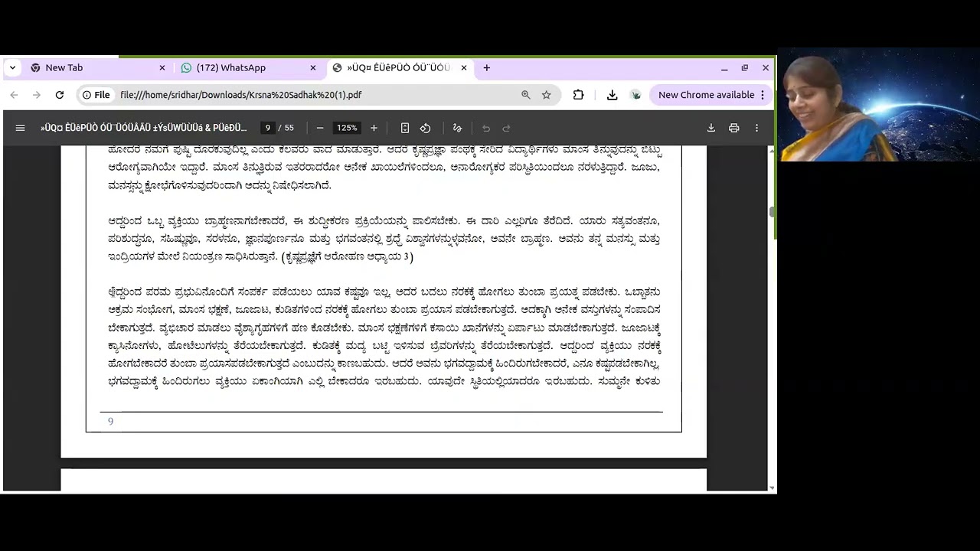
Task: Redo the annotation
Action: pos(506,128)
